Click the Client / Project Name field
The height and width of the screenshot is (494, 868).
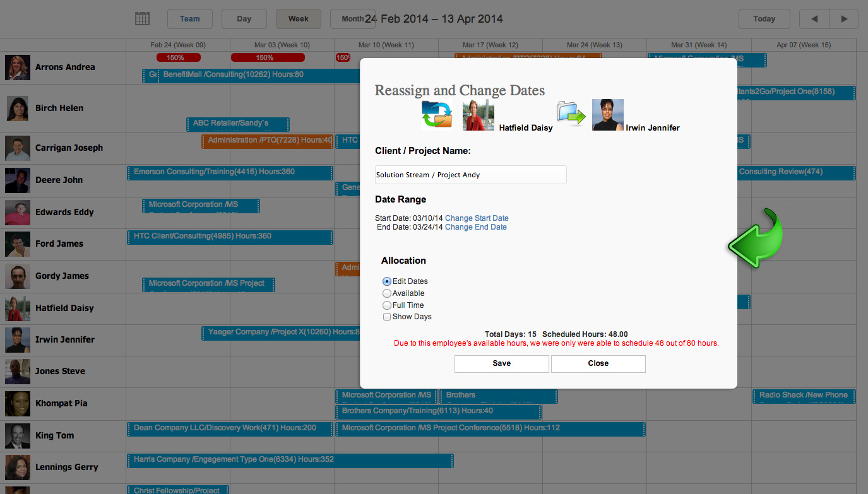point(470,175)
